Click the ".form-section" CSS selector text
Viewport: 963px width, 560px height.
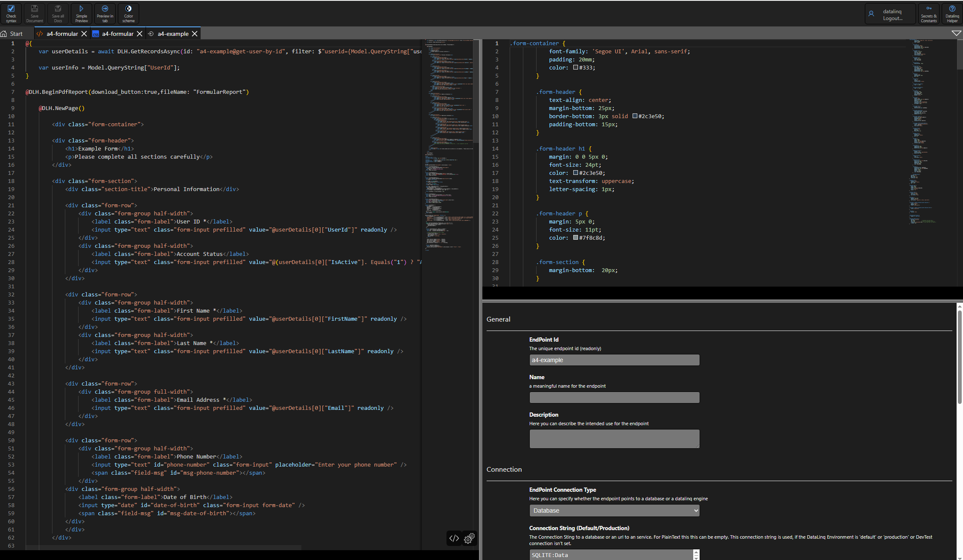[x=557, y=262]
